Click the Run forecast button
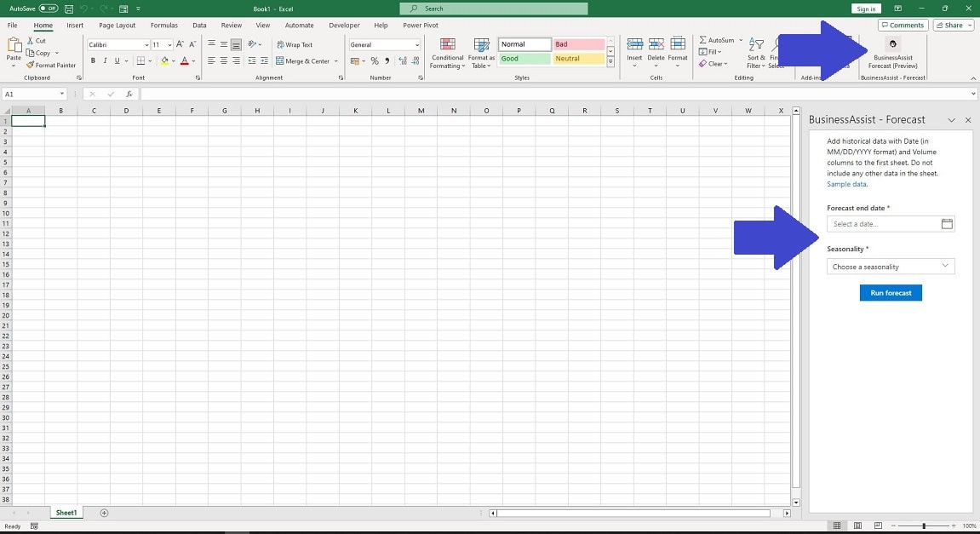Viewport: 980px width, 534px height. (890, 292)
